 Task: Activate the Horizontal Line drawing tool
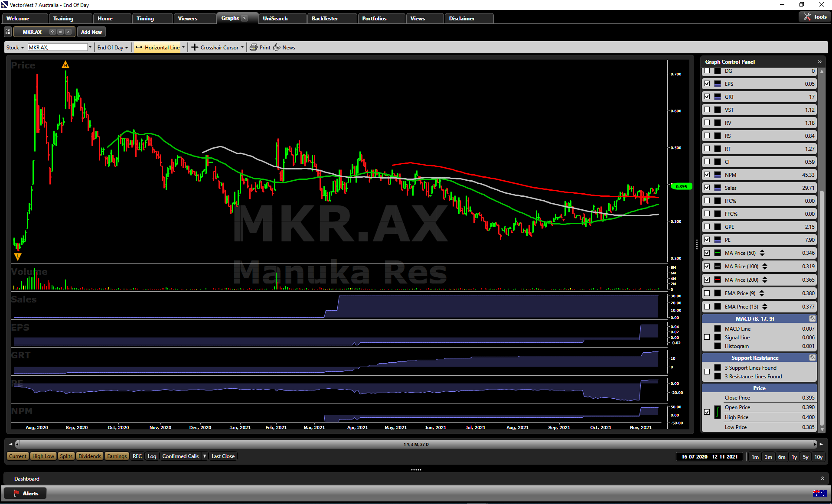tap(157, 47)
